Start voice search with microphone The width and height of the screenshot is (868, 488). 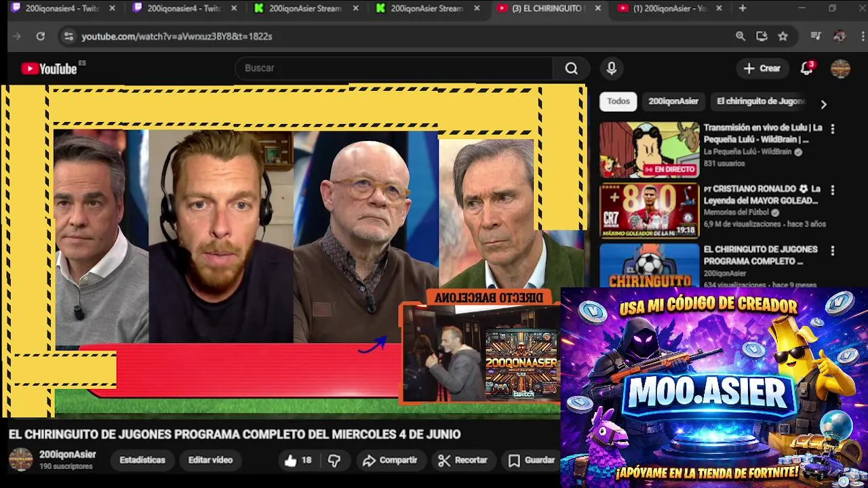pyautogui.click(x=611, y=68)
